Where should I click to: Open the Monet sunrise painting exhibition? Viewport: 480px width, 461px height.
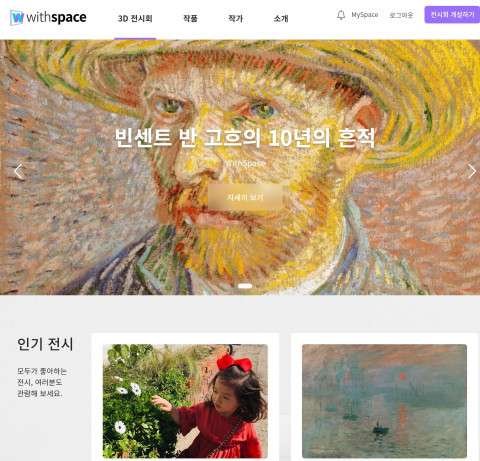(x=384, y=401)
